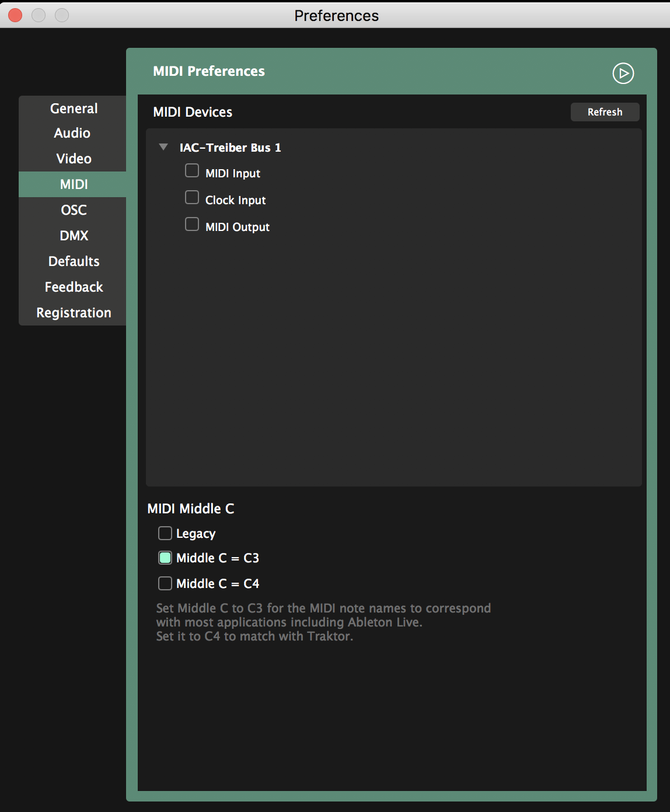Open the OSC preferences tab
Screen dimensions: 670x812
(74, 210)
